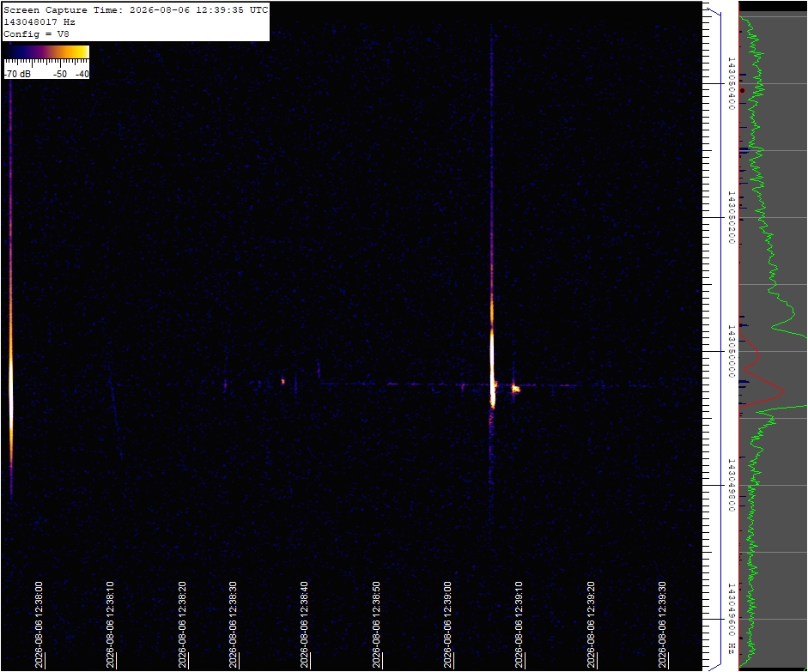808x672 pixels.
Task: Click the 12:38:20 time axis label
Action: (x=182, y=625)
